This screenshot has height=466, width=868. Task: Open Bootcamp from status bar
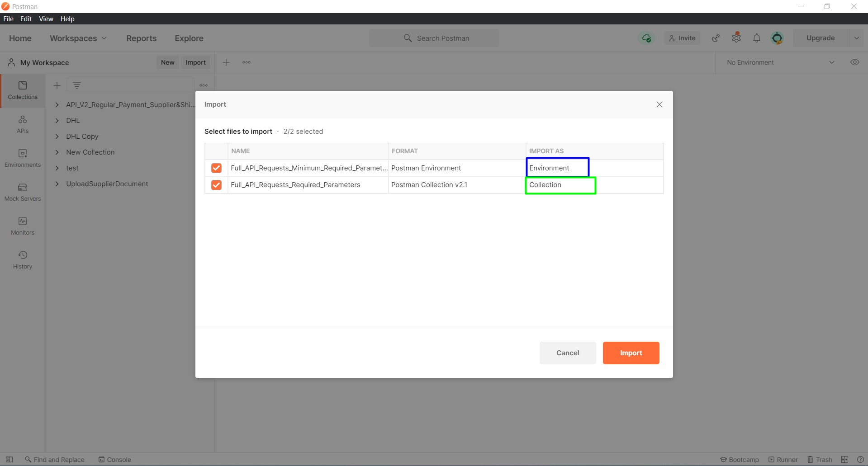[740, 460]
